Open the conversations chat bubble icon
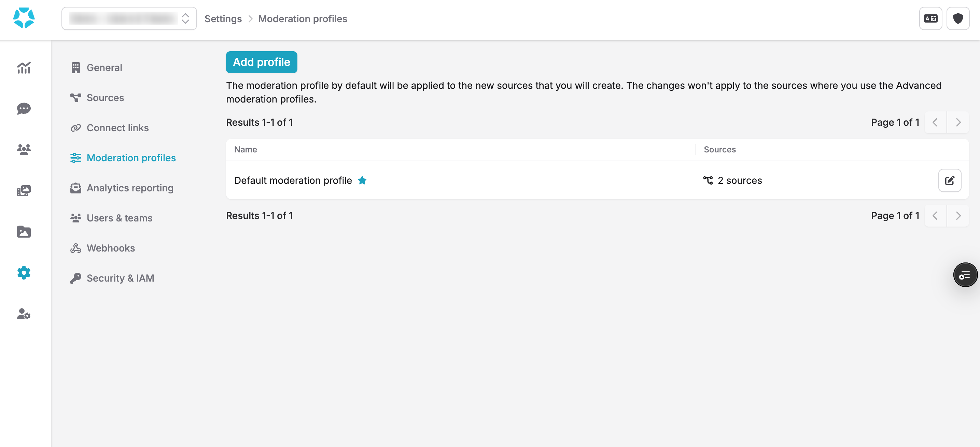The width and height of the screenshot is (980, 447). [24, 109]
